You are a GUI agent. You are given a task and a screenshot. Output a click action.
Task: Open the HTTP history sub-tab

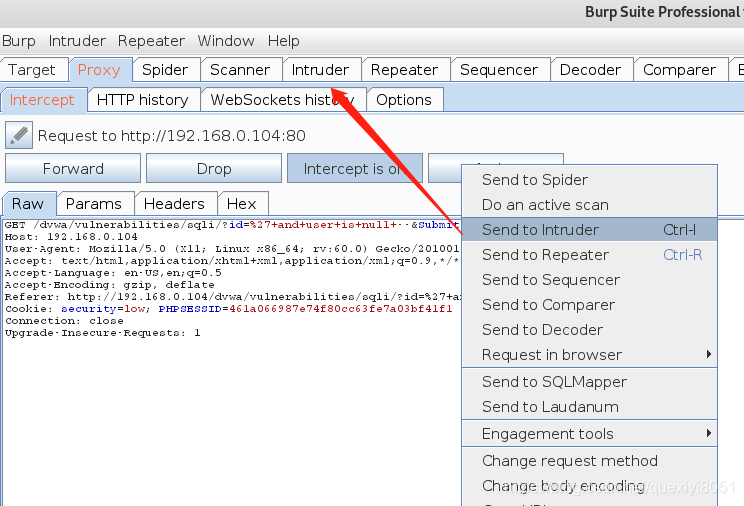coord(144,100)
